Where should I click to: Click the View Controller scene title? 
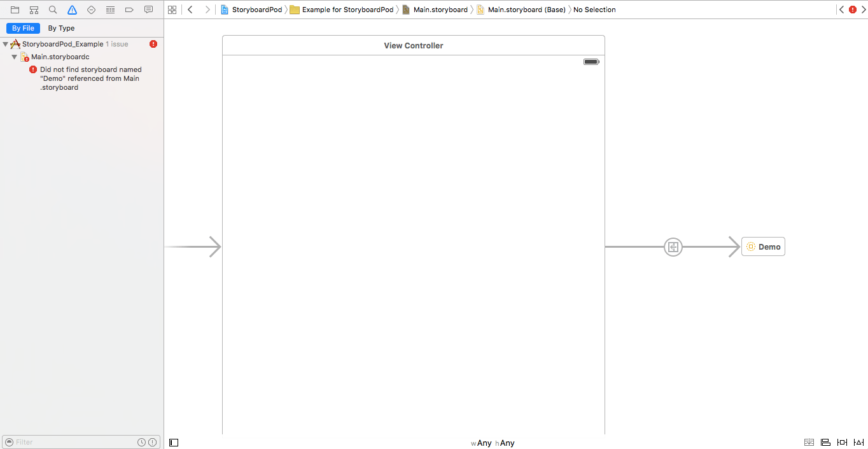(414, 45)
